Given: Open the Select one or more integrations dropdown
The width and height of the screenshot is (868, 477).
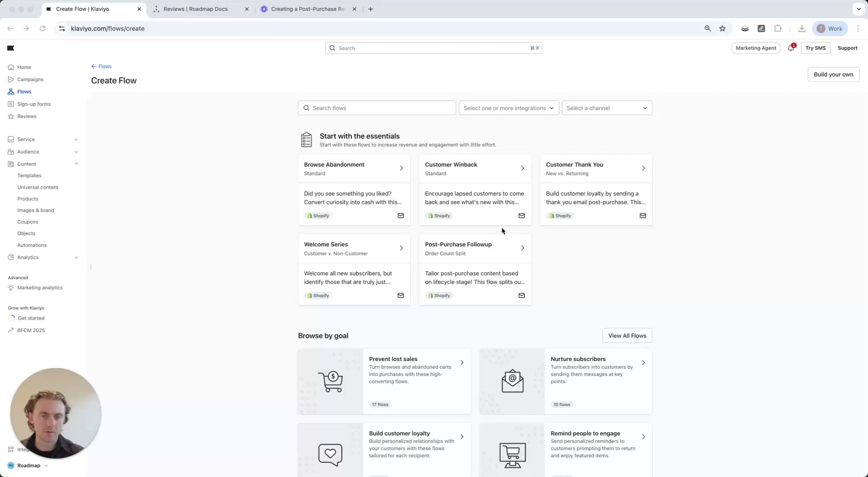Looking at the screenshot, I should point(508,108).
